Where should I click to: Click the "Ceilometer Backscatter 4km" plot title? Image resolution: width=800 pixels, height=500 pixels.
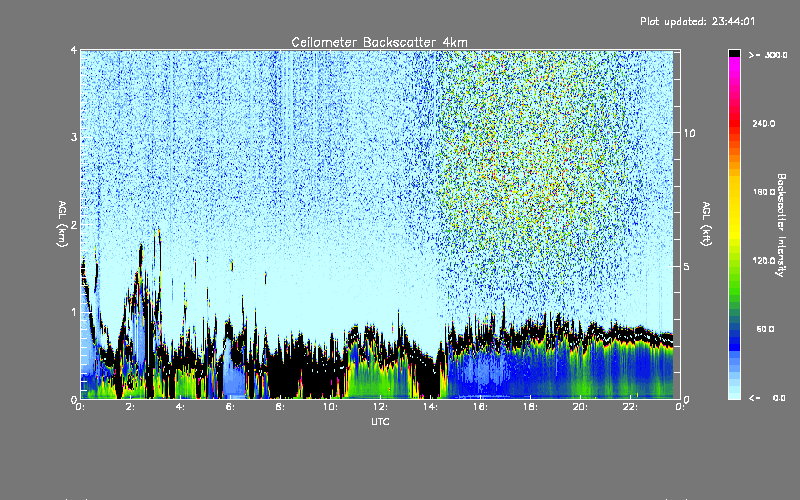click(379, 42)
